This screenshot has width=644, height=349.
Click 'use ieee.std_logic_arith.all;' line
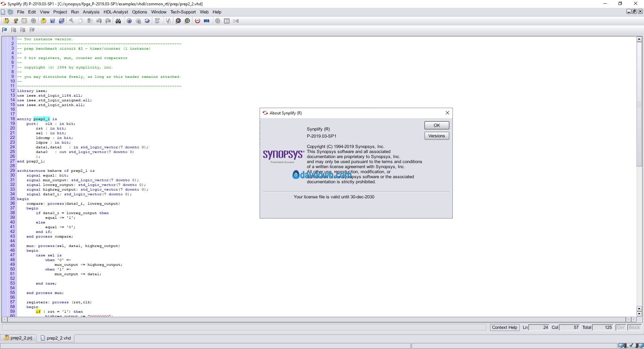pos(51,105)
